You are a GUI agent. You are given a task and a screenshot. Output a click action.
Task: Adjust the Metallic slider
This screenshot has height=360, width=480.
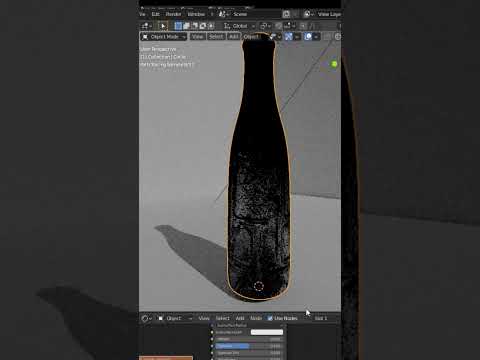[248, 339]
